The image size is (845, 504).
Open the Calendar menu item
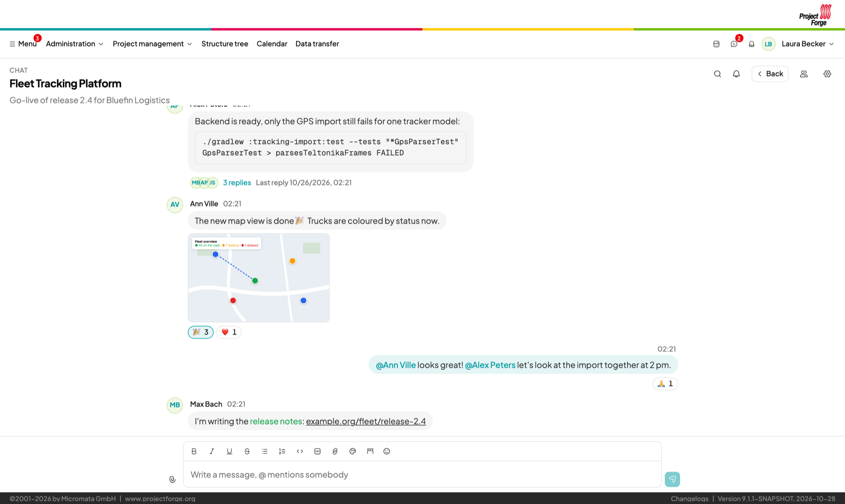click(x=272, y=44)
